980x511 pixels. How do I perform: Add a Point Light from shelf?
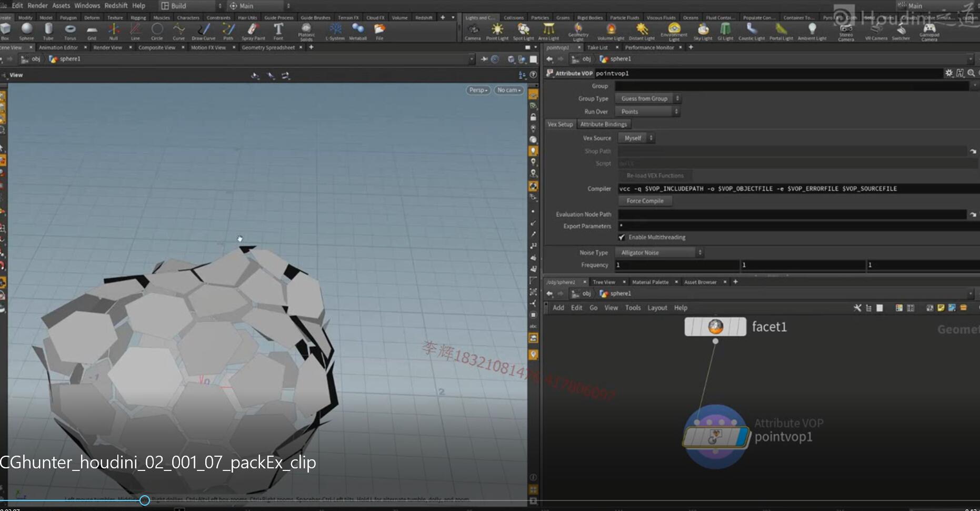[x=497, y=32]
